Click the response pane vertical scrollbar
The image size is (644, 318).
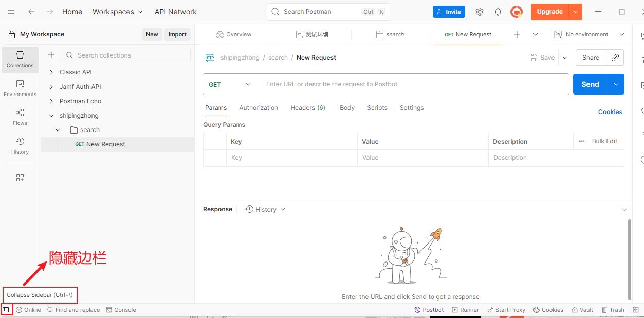630,259
